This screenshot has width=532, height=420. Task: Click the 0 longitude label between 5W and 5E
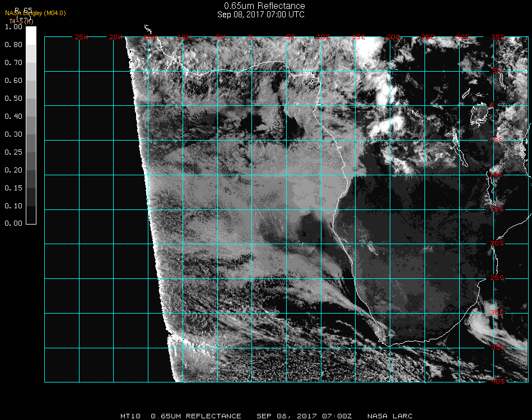pyautogui.click(x=250, y=38)
